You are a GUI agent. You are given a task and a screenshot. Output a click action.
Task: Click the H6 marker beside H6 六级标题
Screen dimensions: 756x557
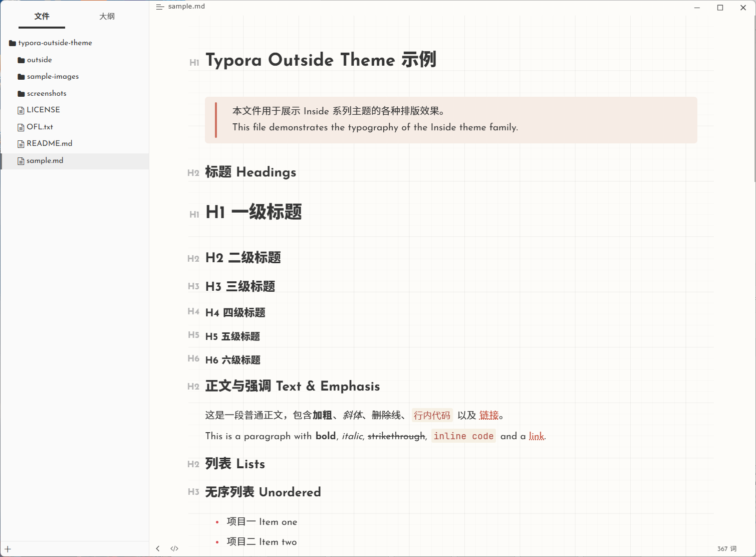(x=193, y=358)
